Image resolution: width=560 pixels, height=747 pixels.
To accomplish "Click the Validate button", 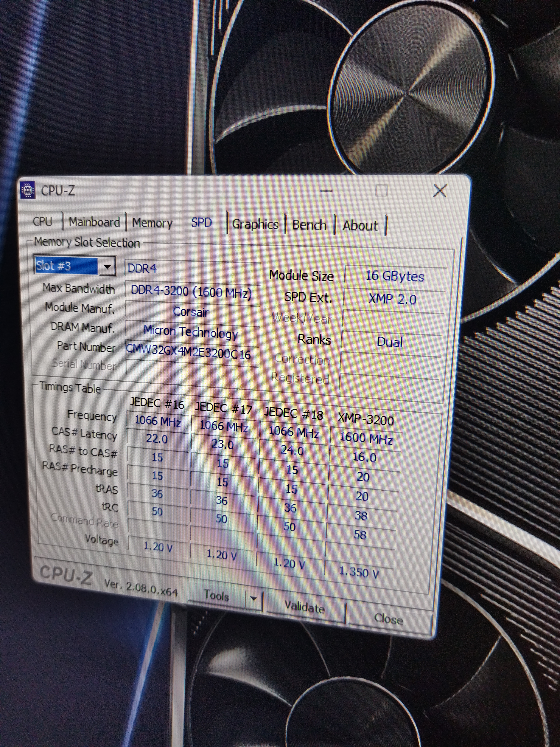I will tap(305, 607).
